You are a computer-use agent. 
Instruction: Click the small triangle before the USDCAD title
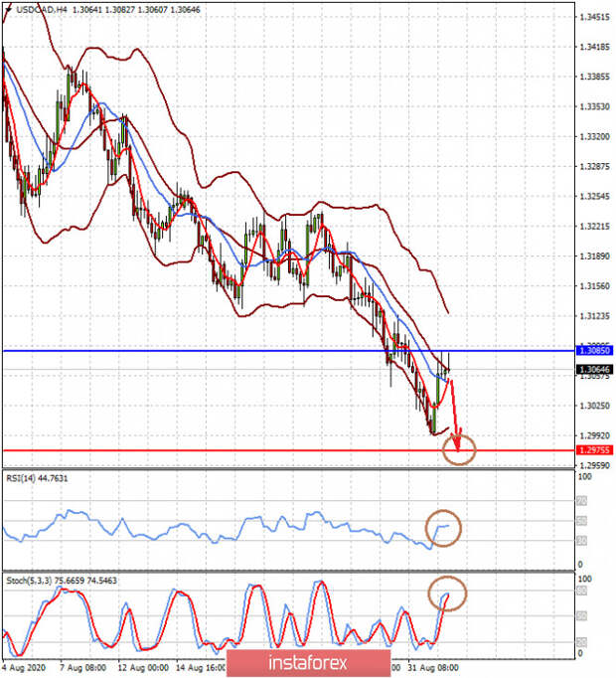[x=7, y=9]
